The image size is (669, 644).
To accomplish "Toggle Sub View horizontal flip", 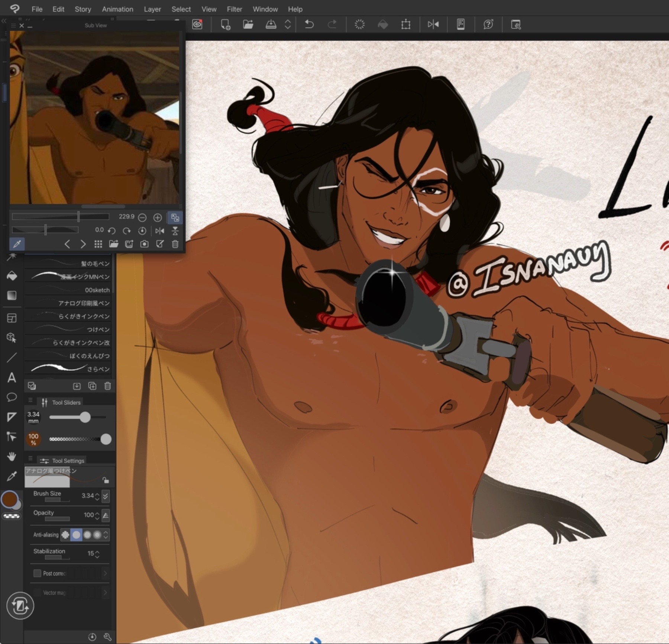I will [x=160, y=231].
